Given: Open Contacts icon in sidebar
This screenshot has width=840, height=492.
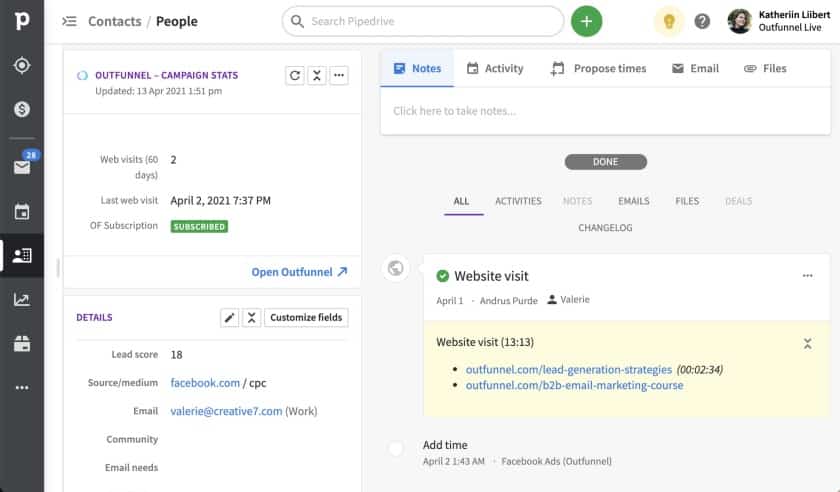Looking at the screenshot, I should click(x=22, y=256).
